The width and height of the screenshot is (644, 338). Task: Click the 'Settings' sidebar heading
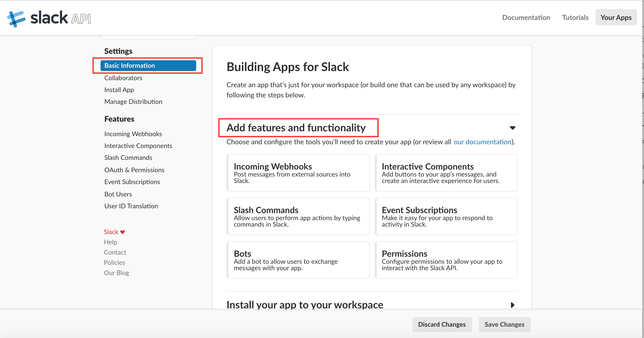(x=118, y=51)
